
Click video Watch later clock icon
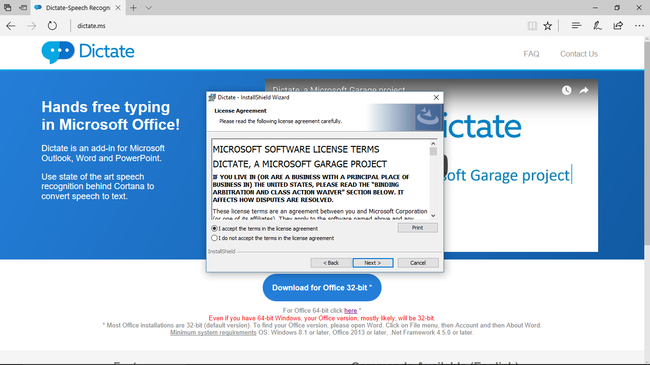pyautogui.click(x=566, y=90)
